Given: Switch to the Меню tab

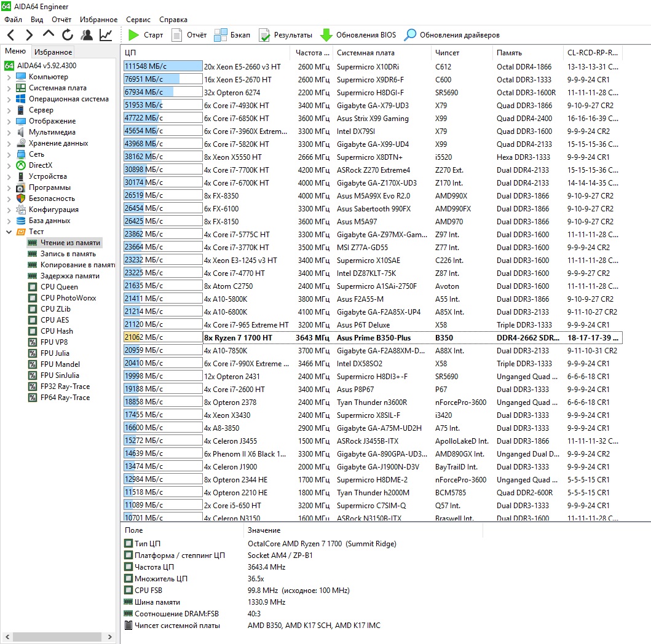Looking at the screenshot, I should point(15,51).
